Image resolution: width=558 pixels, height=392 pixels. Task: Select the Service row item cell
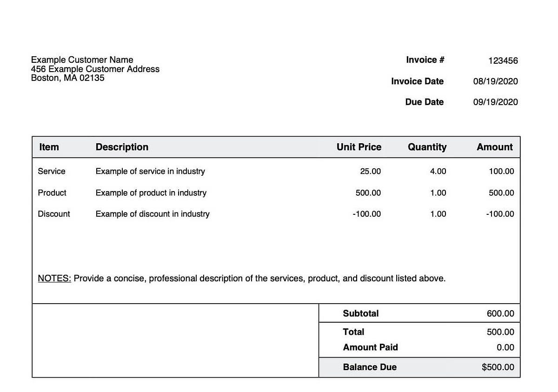point(52,171)
